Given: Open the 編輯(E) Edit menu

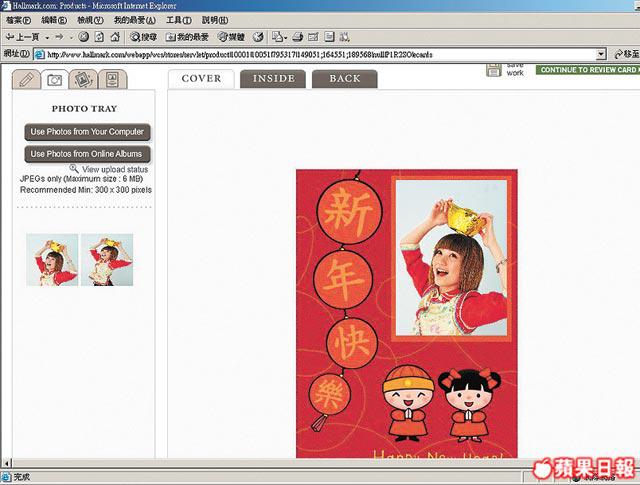Looking at the screenshot, I should 54,20.
